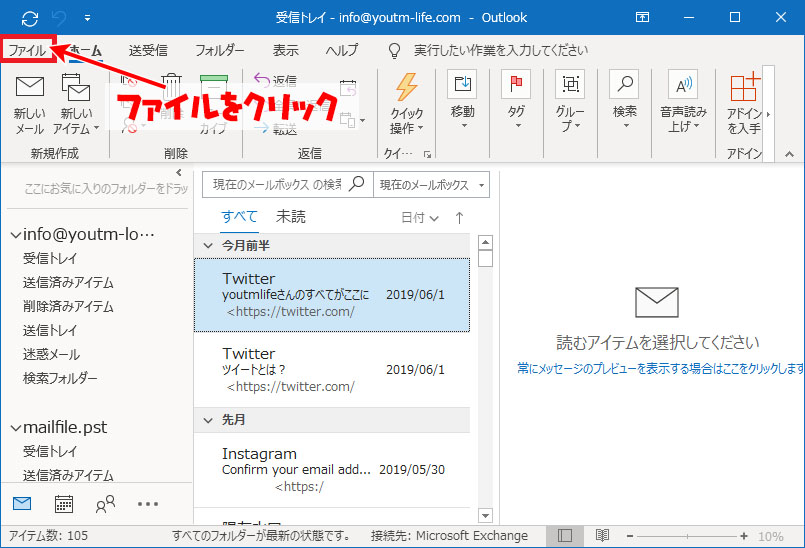
Task: Collapse the 今月前半 group
Action: pos(208,245)
